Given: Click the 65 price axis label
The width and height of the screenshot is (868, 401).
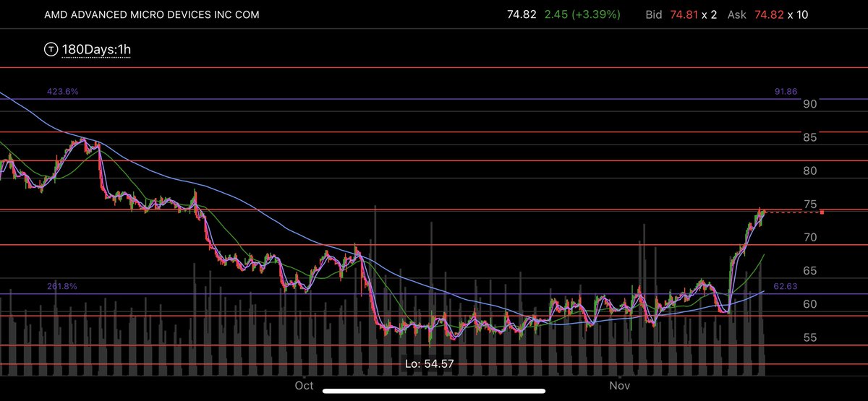Looking at the screenshot, I should click(810, 271).
